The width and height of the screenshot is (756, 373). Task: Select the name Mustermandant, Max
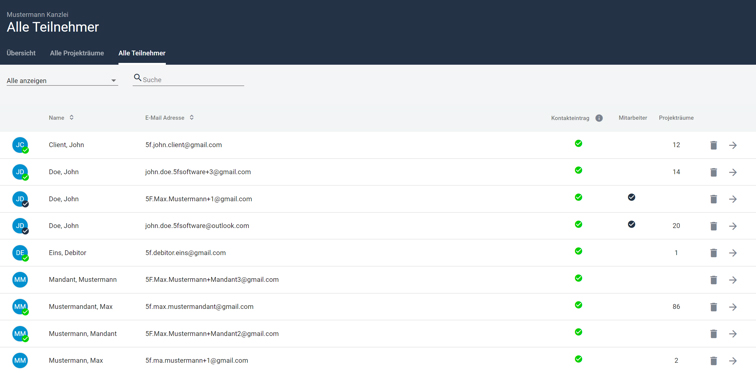click(x=81, y=306)
